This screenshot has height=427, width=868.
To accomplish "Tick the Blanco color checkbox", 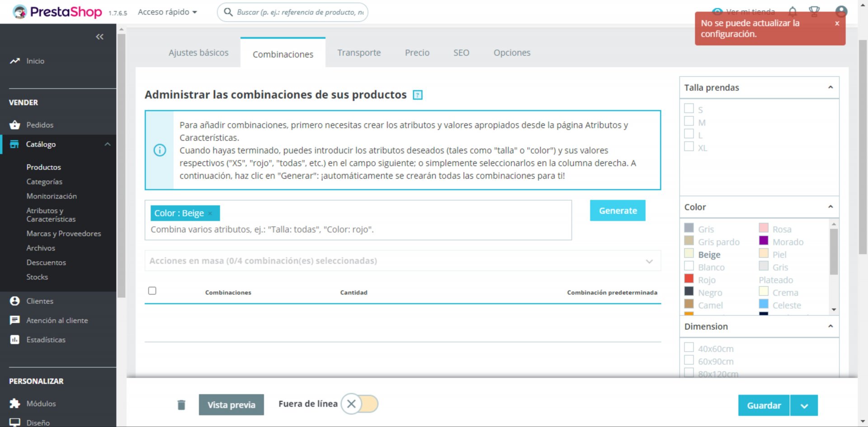I will click(689, 266).
